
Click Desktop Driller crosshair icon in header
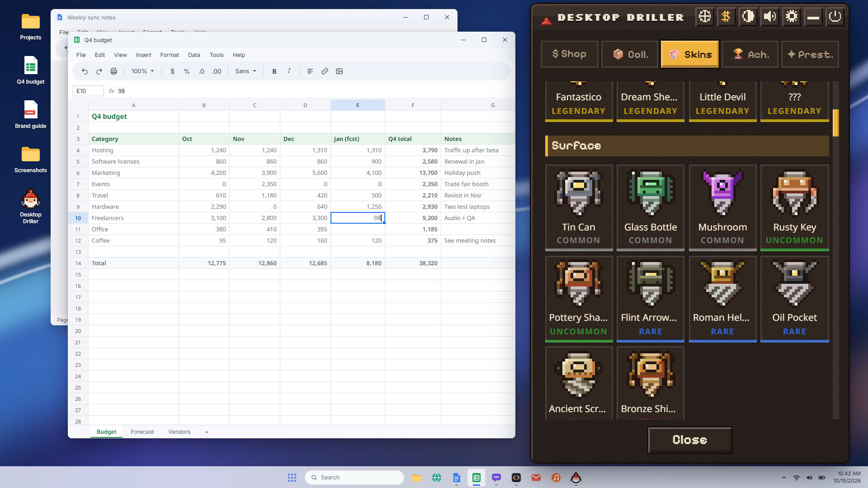[x=704, y=17]
